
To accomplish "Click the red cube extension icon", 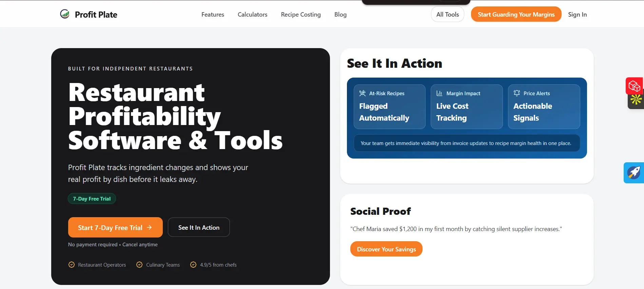I will 634,86.
